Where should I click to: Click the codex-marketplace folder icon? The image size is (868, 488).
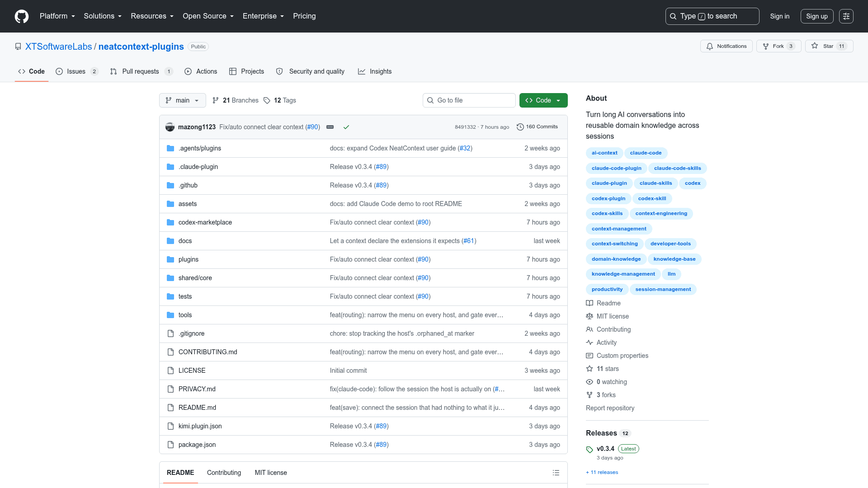click(170, 222)
